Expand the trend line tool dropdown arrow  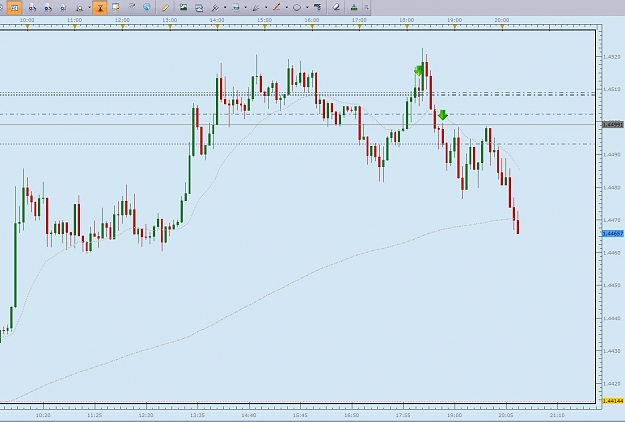point(287,8)
